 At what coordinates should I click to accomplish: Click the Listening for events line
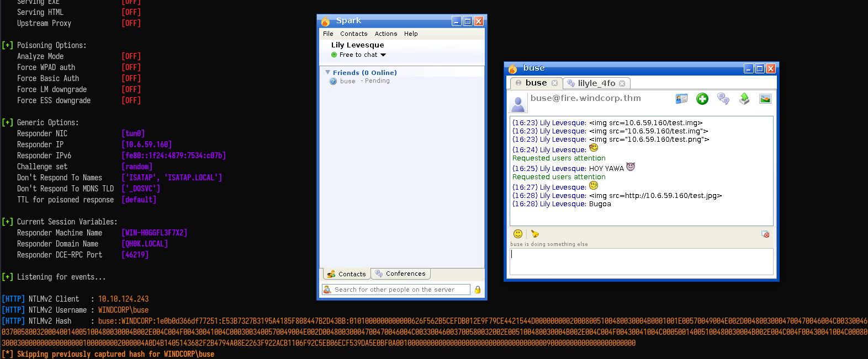coord(61,277)
